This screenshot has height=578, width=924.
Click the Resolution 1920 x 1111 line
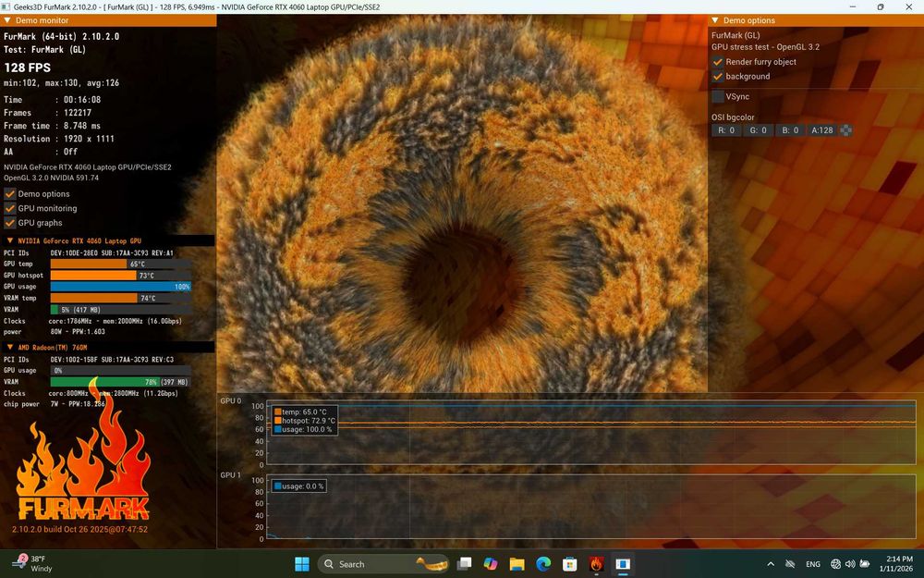pyautogui.click(x=59, y=139)
